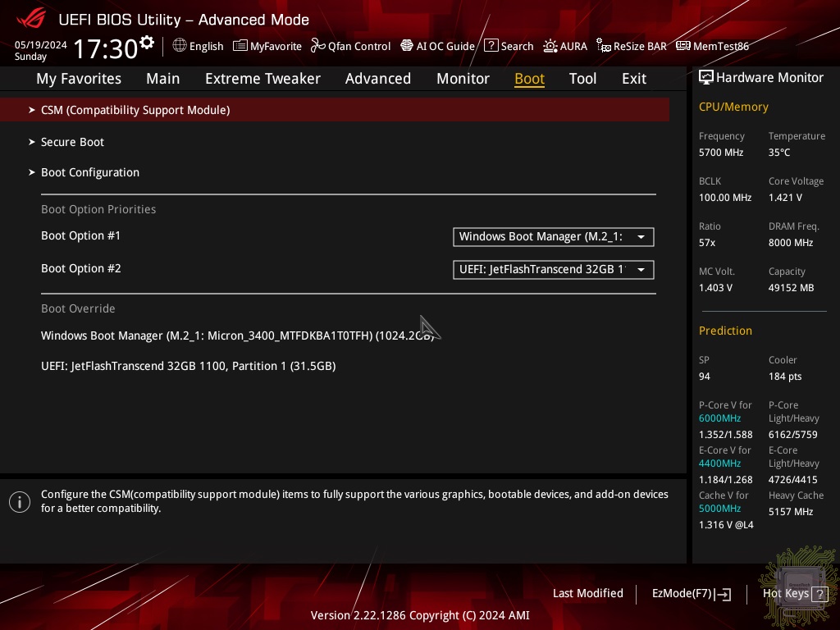Expand the CSM (Compatibility Support Module) submenu
Screen dimensions: 840x630
(135, 110)
